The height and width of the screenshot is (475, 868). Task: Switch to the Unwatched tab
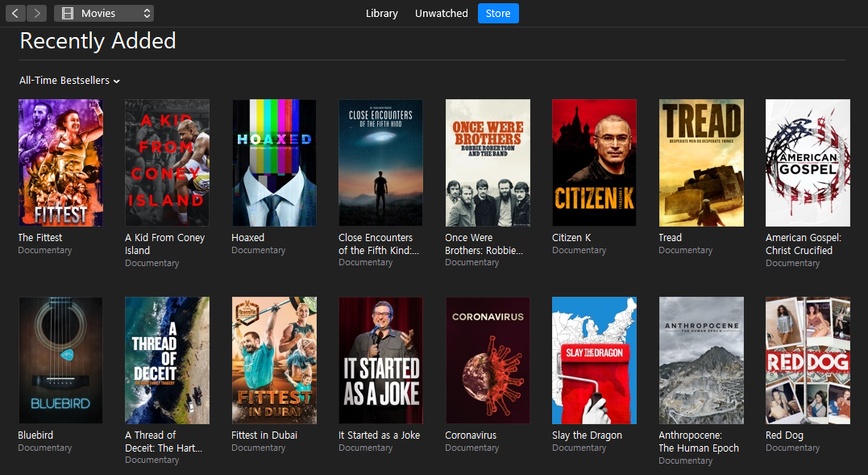(441, 13)
